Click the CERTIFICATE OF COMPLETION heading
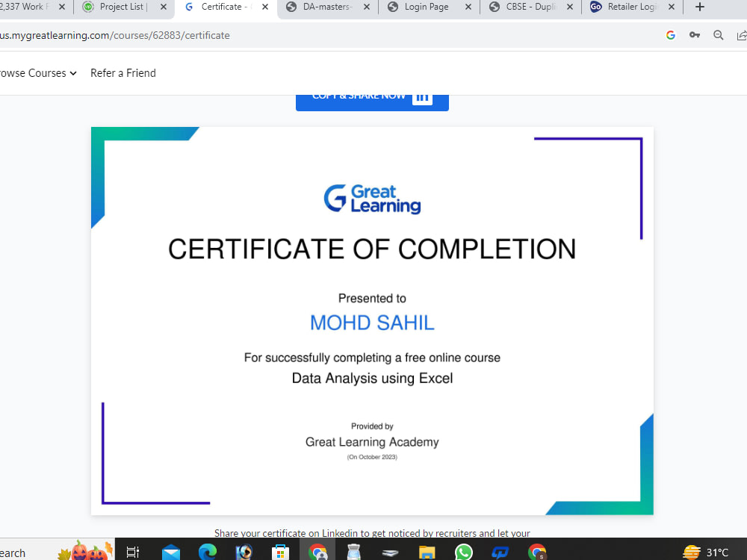The image size is (747, 560). pos(372,249)
